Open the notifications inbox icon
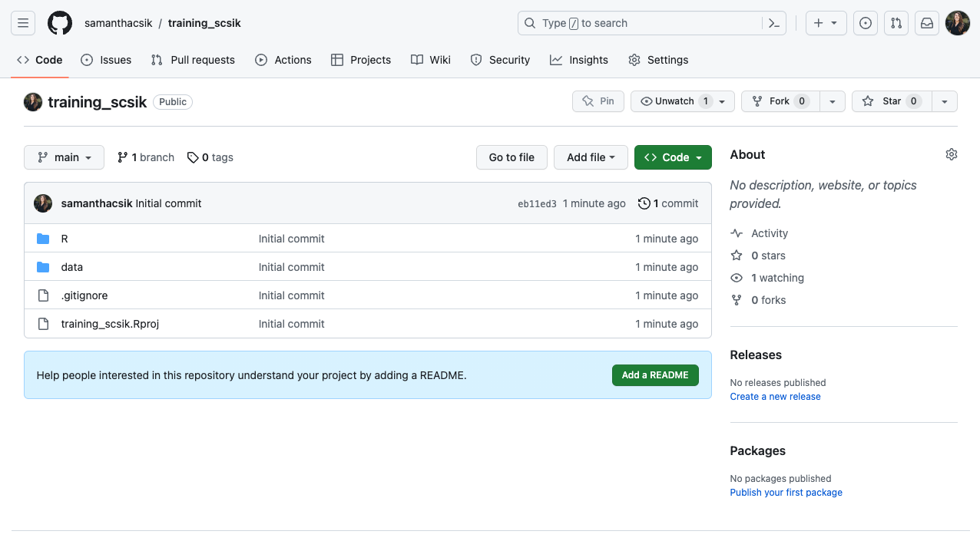The height and width of the screenshot is (541, 980). [x=927, y=23]
